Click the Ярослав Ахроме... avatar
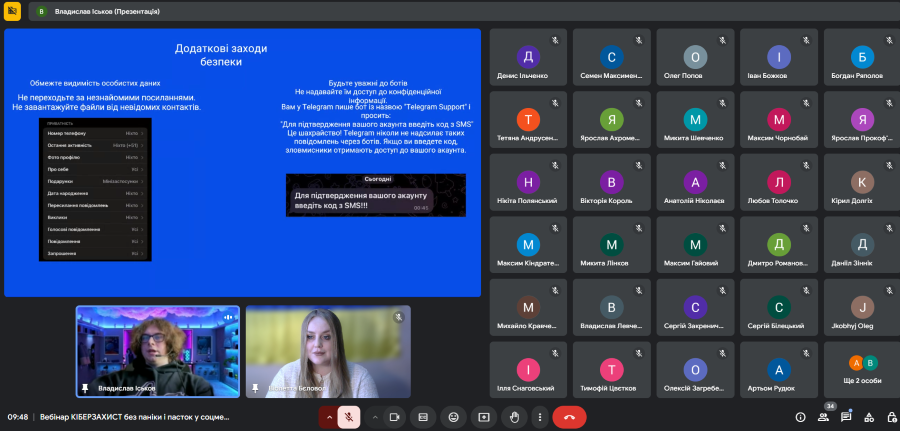This screenshot has width=900, height=431. [612, 119]
